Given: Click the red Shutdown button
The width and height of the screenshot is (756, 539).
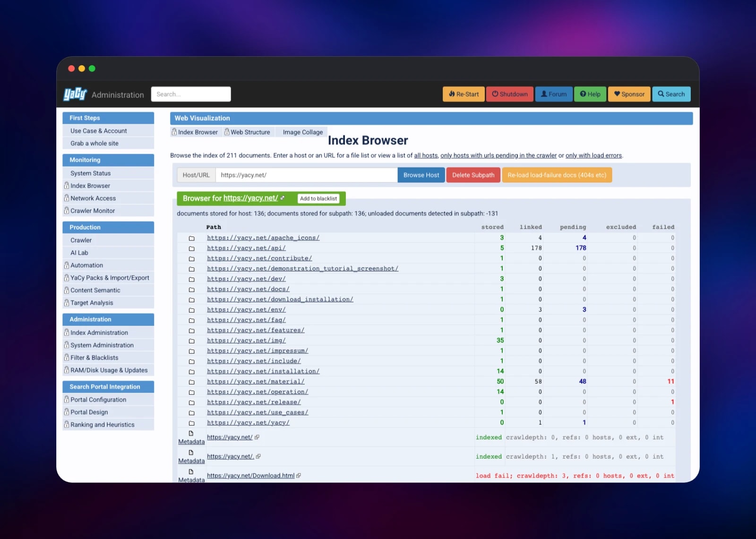Looking at the screenshot, I should [509, 94].
